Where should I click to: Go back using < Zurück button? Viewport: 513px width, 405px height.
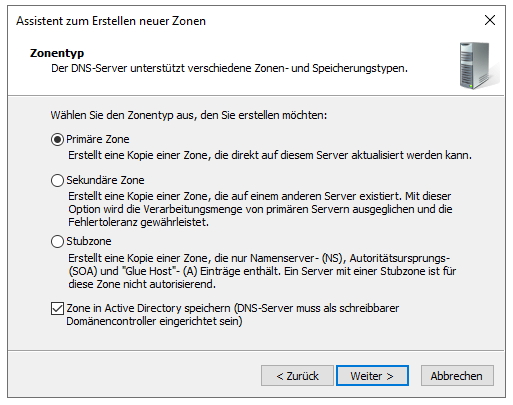pos(297,376)
